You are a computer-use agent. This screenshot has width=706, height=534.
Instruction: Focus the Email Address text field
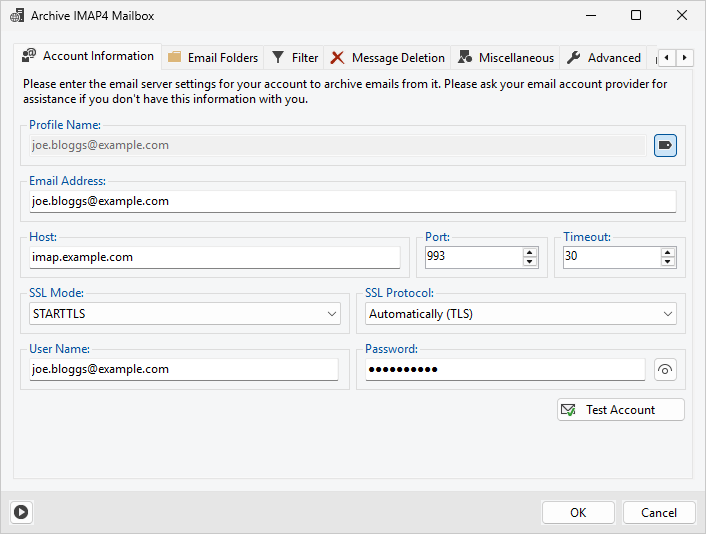tap(352, 201)
